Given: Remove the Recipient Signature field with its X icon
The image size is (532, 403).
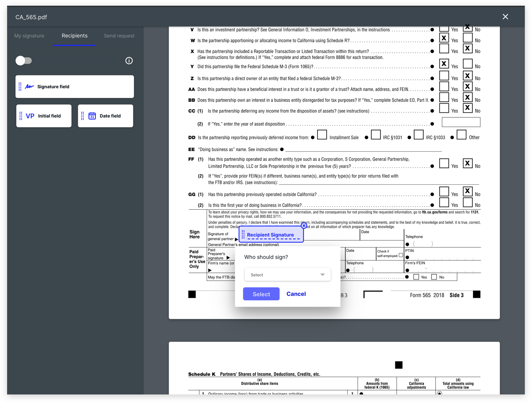Looking at the screenshot, I should tap(304, 226).
